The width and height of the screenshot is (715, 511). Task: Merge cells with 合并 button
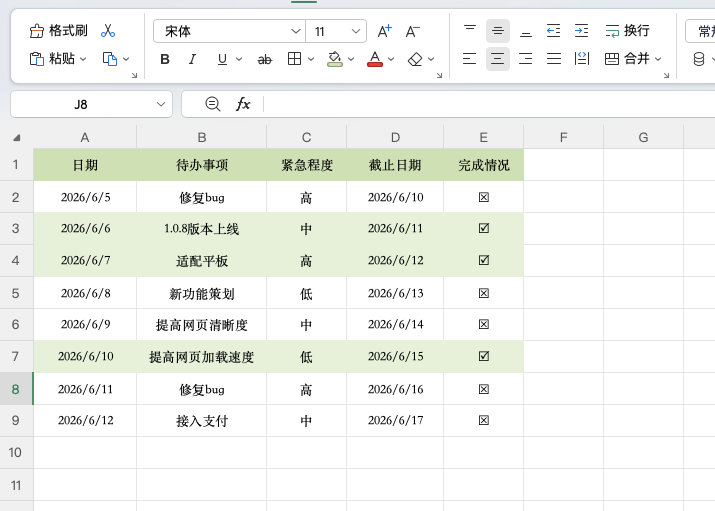tap(627, 59)
